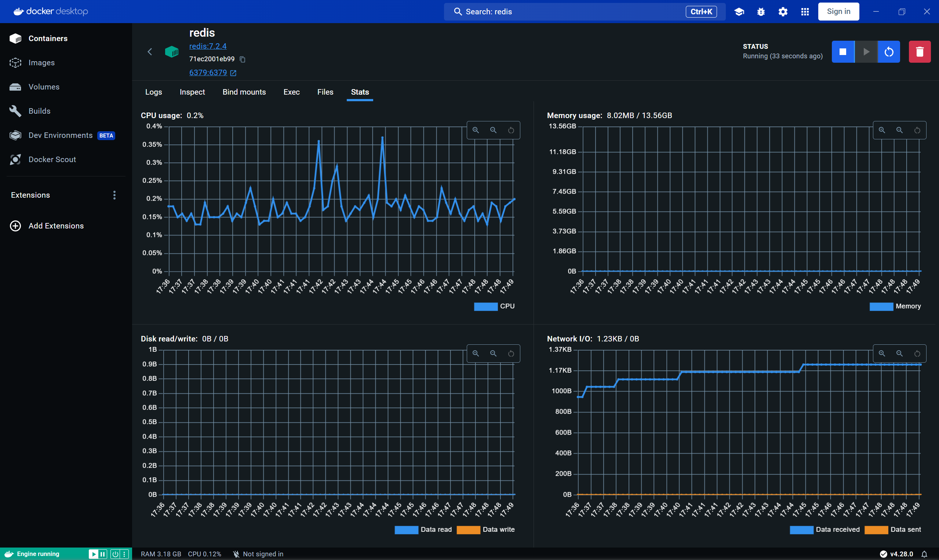Toggle the Memory series legend swatch
The image size is (939, 560).
tap(881, 307)
